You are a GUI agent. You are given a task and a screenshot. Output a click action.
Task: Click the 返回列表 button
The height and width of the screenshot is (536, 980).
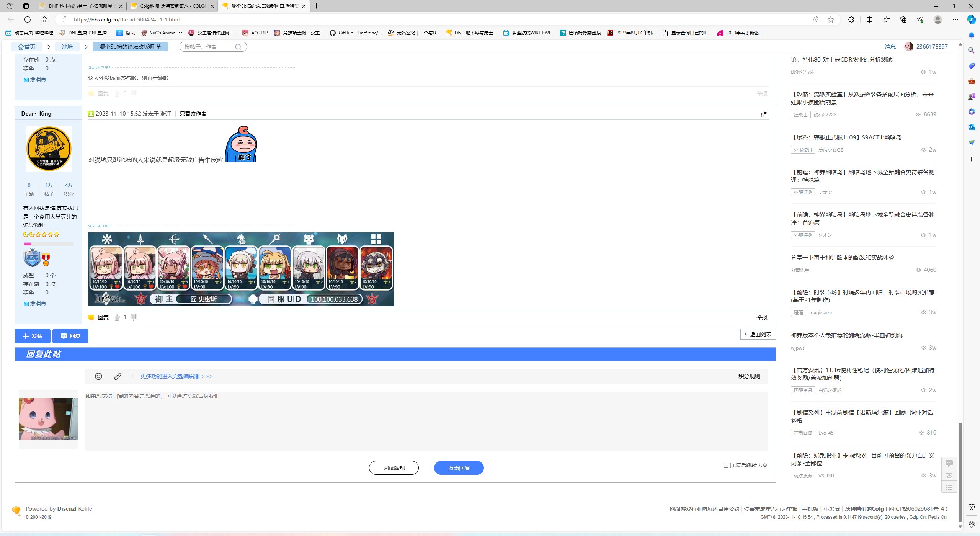[758, 334]
